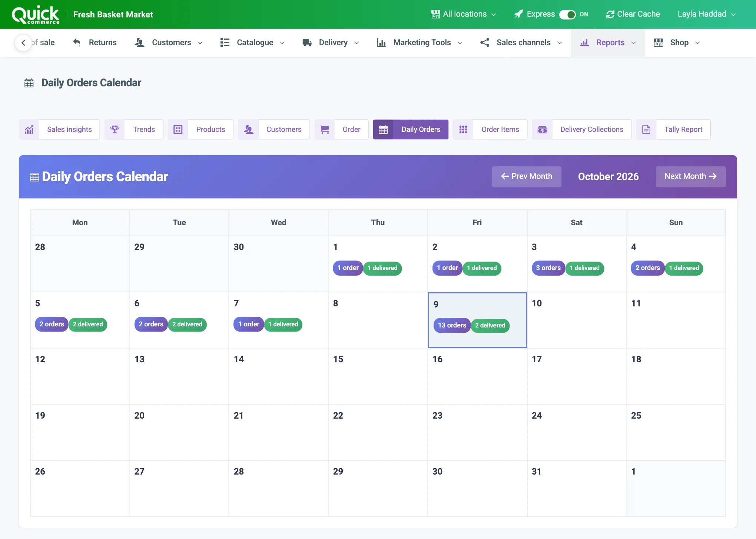The height and width of the screenshot is (539, 756).
Task: Click the Order shopping cart icon
Action: pyautogui.click(x=325, y=129)
